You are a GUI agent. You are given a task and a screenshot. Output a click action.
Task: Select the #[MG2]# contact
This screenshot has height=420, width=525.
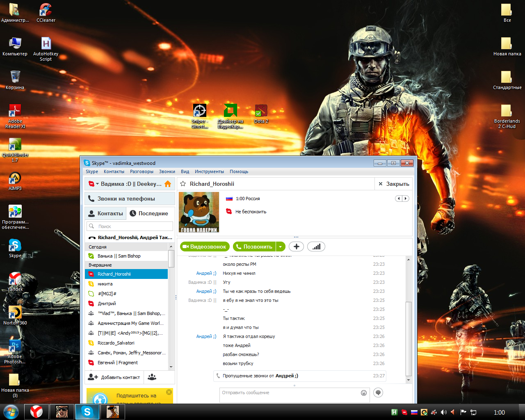(126, 294)
